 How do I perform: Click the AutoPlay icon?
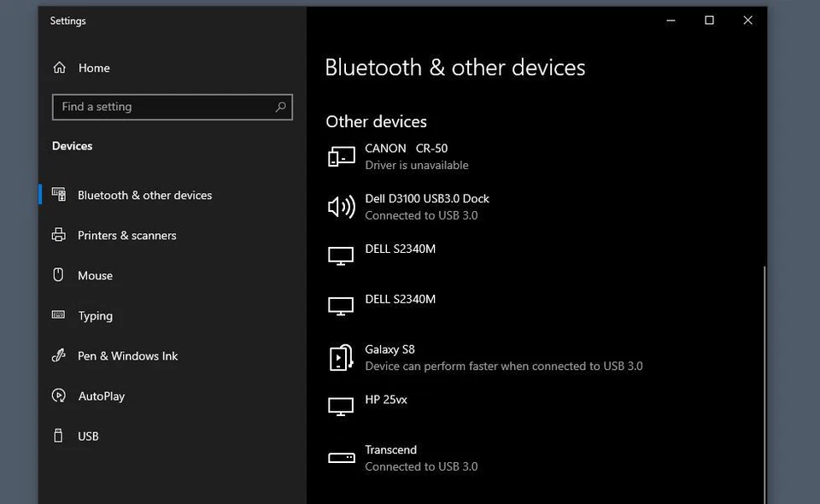59,396
